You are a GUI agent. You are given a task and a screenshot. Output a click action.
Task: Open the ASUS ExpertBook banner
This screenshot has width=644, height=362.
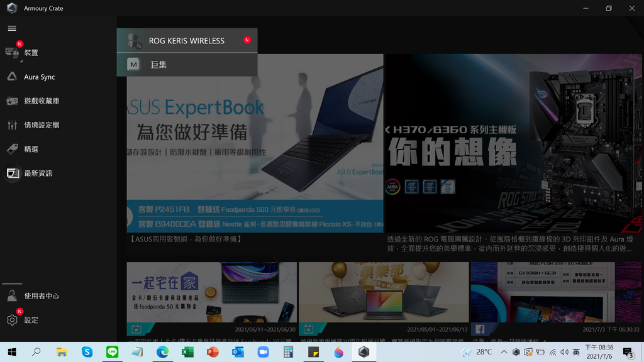pyautogui.click(x=255, y=143)
